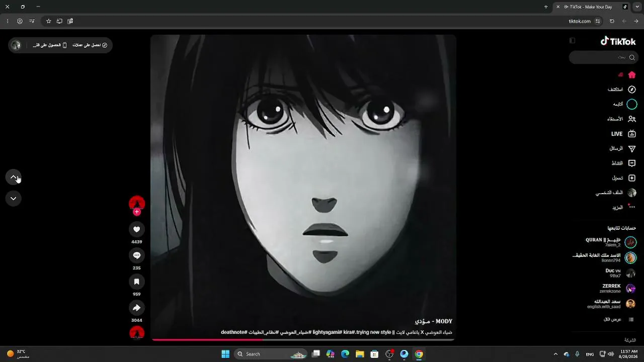
Task: Expand the See all (عرض الكل) accounts list
Action: [x=618, y=320]
